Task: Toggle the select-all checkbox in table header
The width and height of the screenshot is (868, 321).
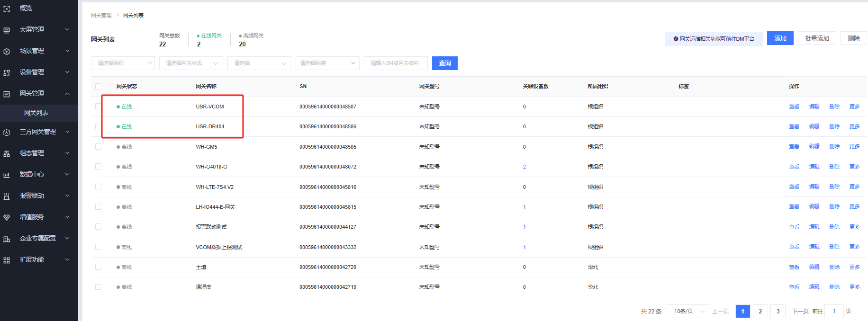Action: [x=98, y=86]
